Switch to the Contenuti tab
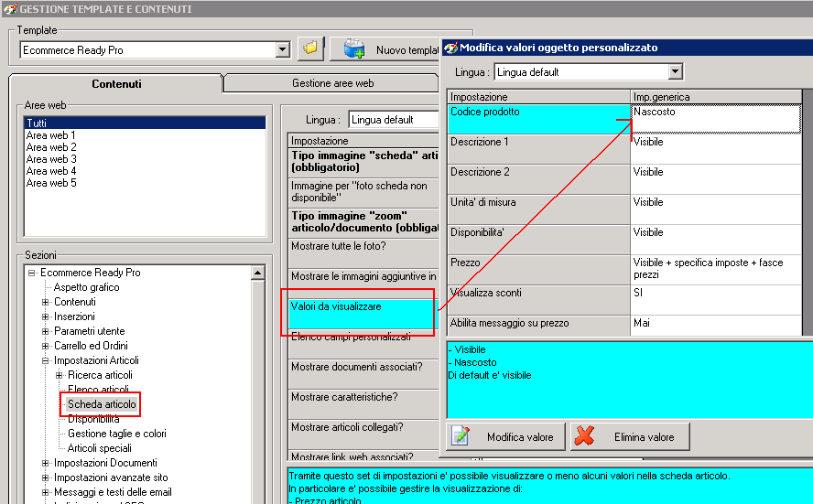The width and height of the screenshot is (813, 504). (116, 84)
